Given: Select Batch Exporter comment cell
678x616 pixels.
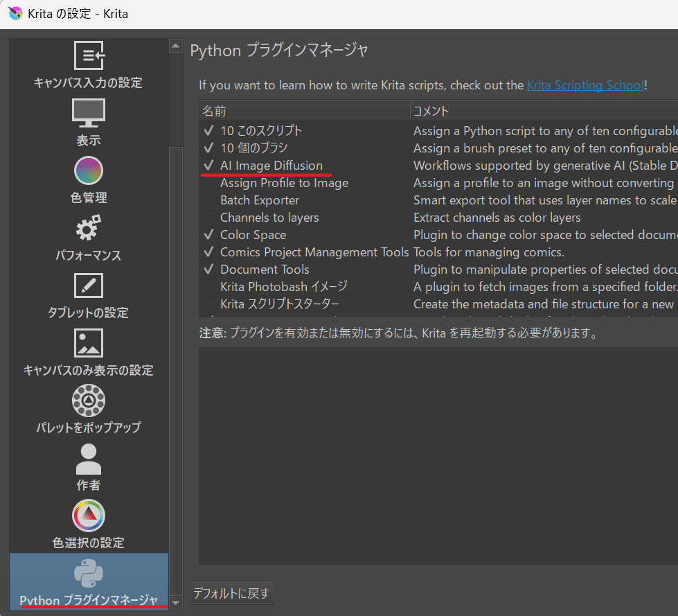Looking at the screenshot, I should pos(545,200).
